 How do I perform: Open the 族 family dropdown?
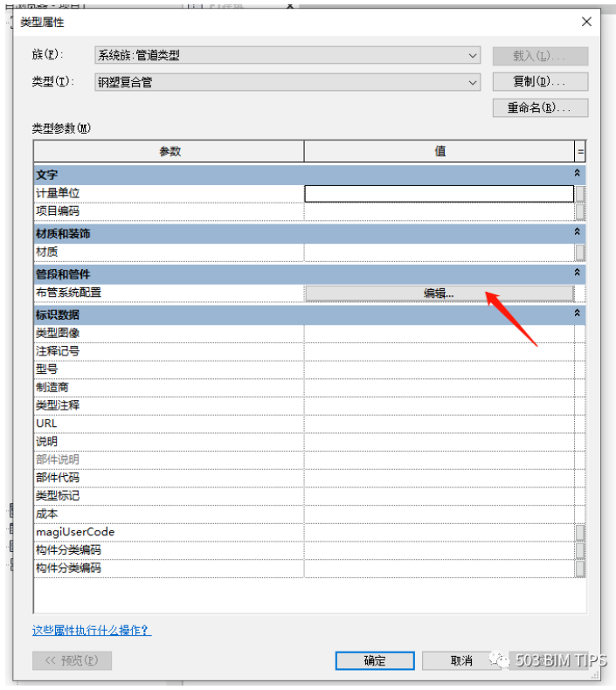pos(287,55)
